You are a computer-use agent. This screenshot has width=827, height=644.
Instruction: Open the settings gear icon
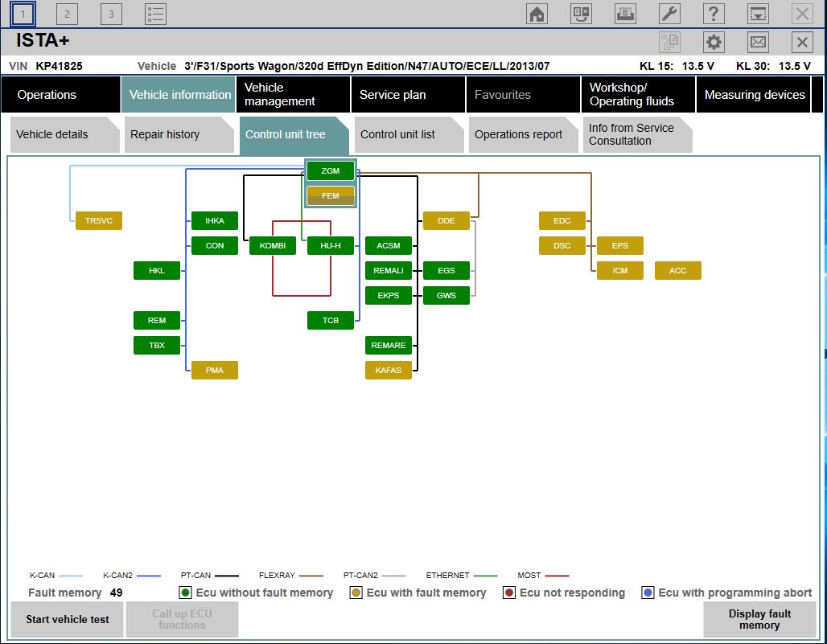714,43
